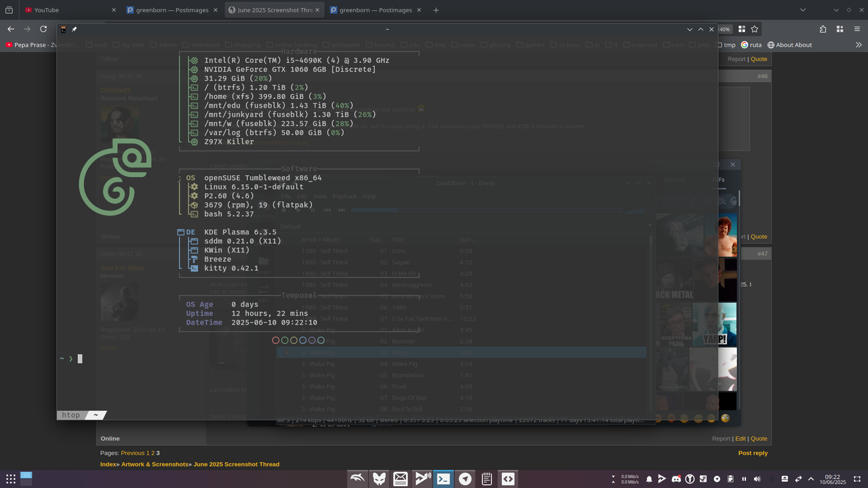The image size is (868, 488).
Task: Focus the kitty terminal prompt
Action: pyautogui.click(x=79, y=359)
